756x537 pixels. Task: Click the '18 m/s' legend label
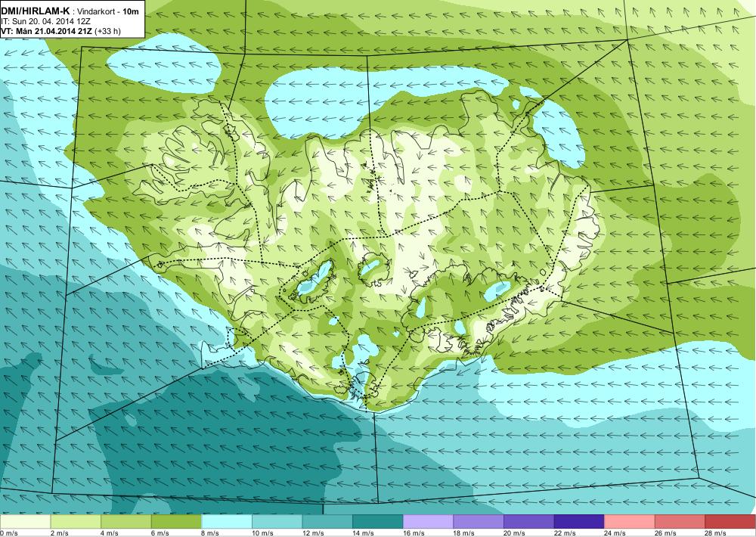click(464, 533)
